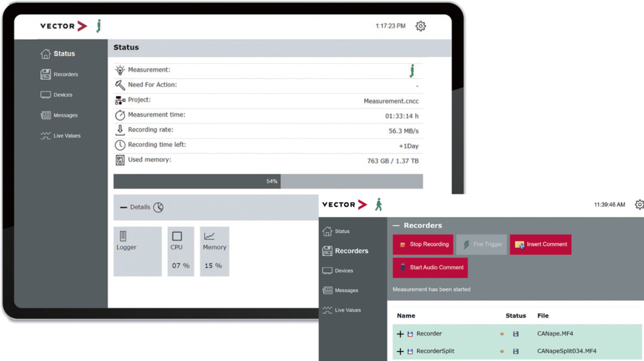Open settings gear next to 1:17:23 PM
644x361 pixels.
(420, 26)
